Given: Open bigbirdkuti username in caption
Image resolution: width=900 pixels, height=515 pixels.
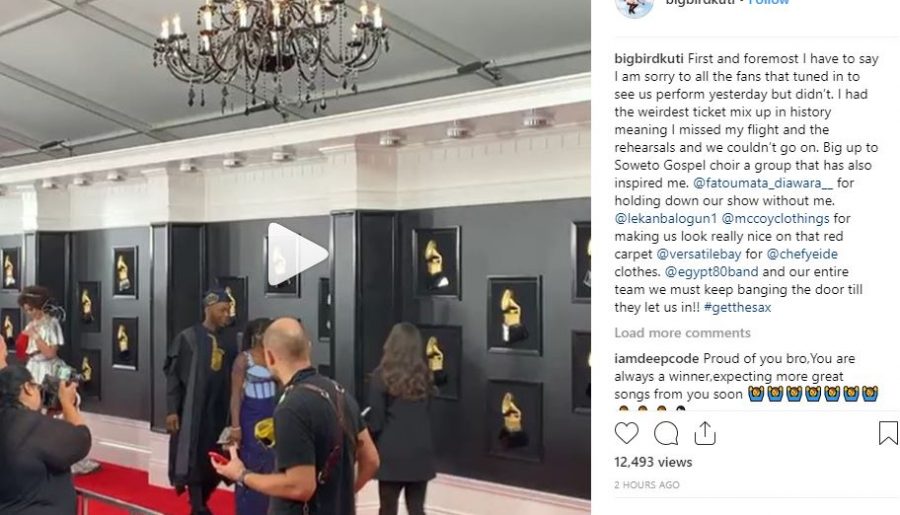Looking at the screenshot, I should click(649, 59).
